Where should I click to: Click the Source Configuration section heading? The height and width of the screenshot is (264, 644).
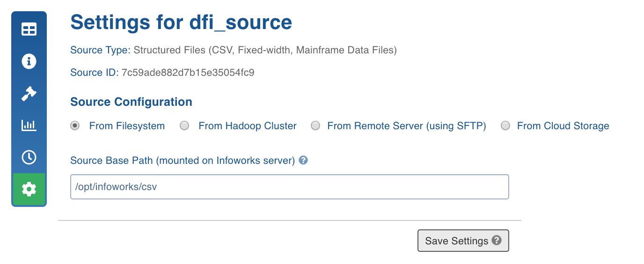click(131, 102)
